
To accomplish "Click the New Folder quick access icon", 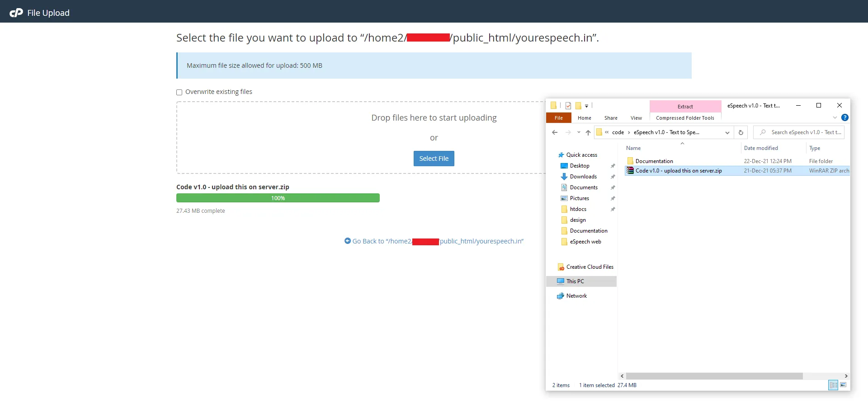I will point(578,106).
